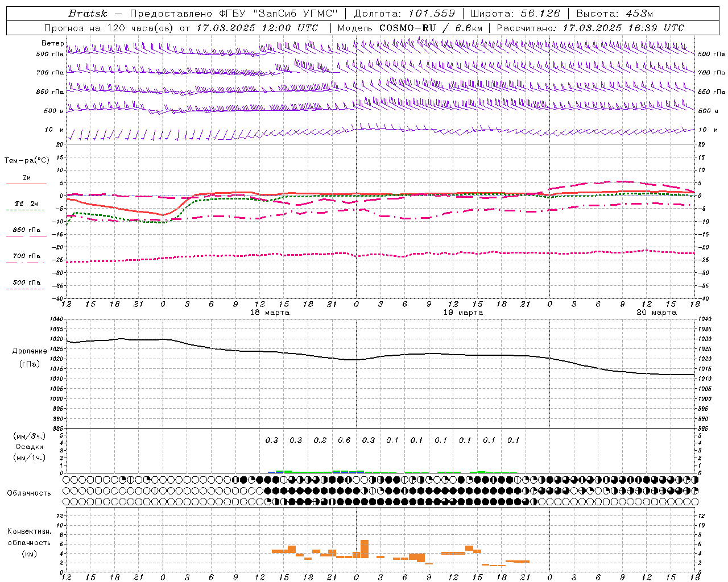The height and width of the screenshot is (582, 728).
Task: Click the 'Ветер' wind panel label
Action: 52,43
